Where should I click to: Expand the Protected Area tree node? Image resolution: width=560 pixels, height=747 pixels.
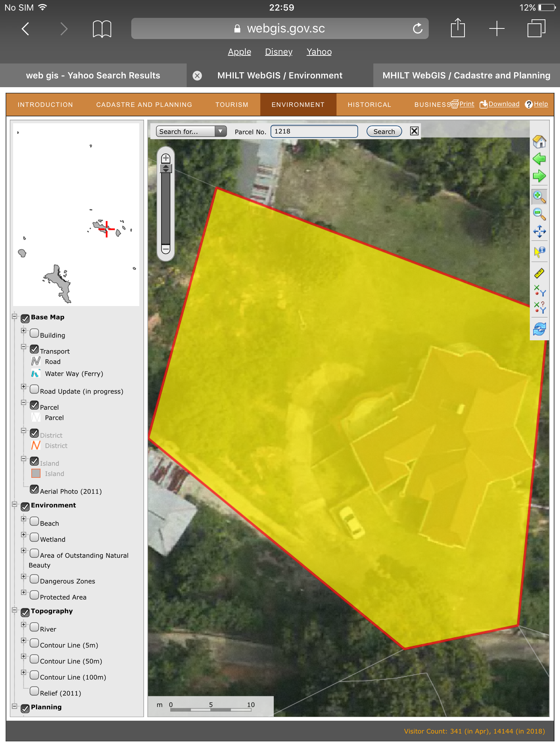point(24,592)
